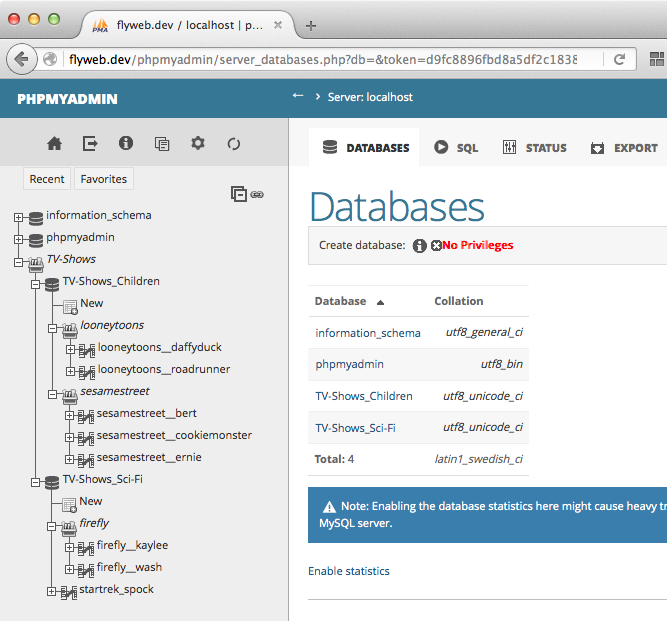Viewport: 667px width, 621px height.
Task: Click Create database help info icon
Action: pyautogui.click(x=419, y=245)
